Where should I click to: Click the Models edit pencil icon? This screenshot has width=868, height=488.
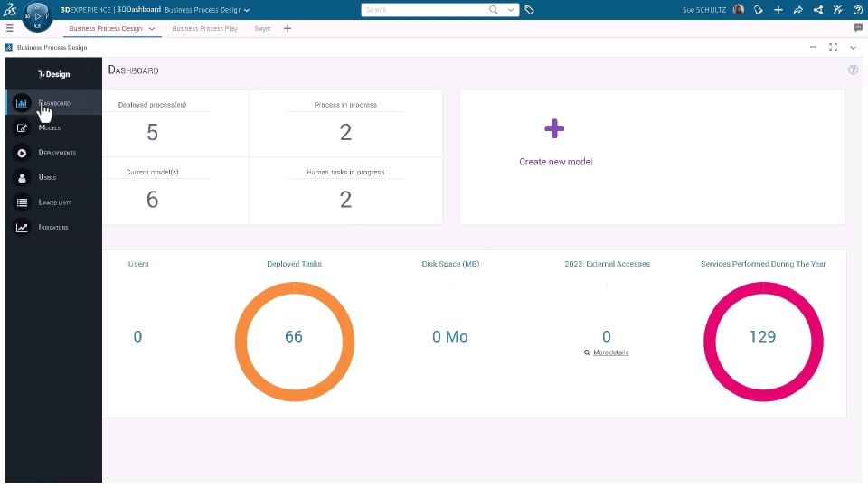(x=22, y=127)
